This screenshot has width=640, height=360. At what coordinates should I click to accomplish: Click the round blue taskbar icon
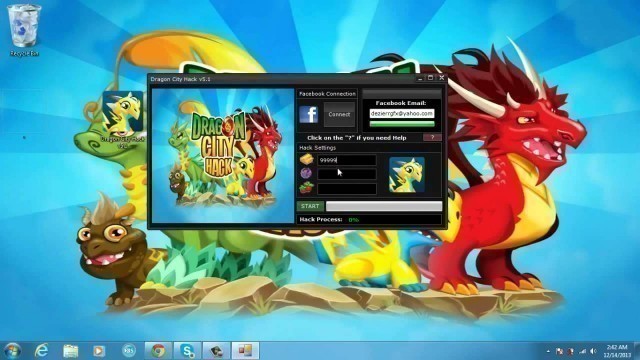129,351
